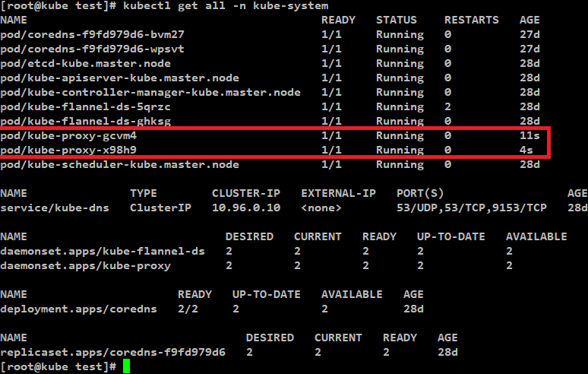588x374 pixels.
Task: Click the green cursor at the last prompt
Action: [x=126, y=366]
